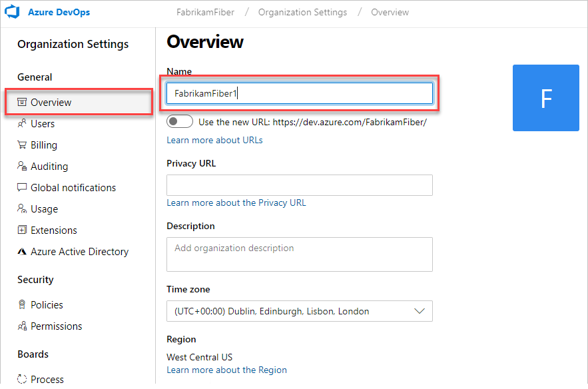The height and width of the screenshot is (389, 588).
Task: Click Organization Settings in the breadcrumb
Action: tap(302, 12)
